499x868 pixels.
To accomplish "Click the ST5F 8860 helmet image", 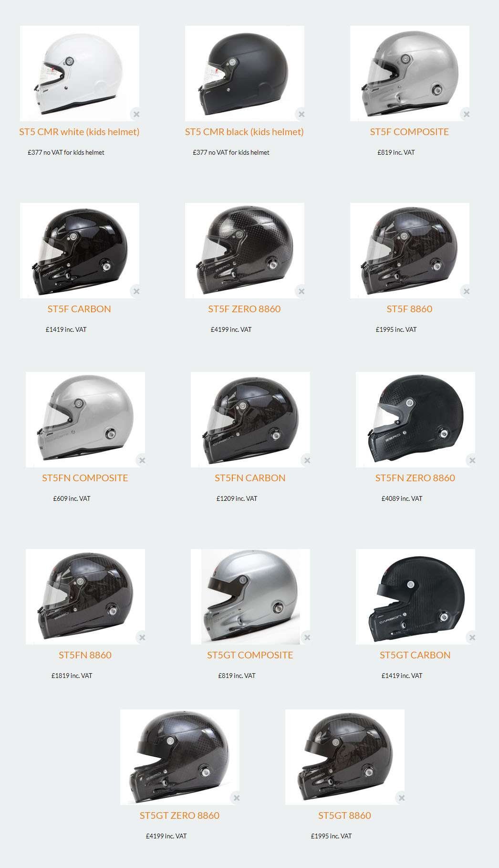I will [x=410, y=251].
